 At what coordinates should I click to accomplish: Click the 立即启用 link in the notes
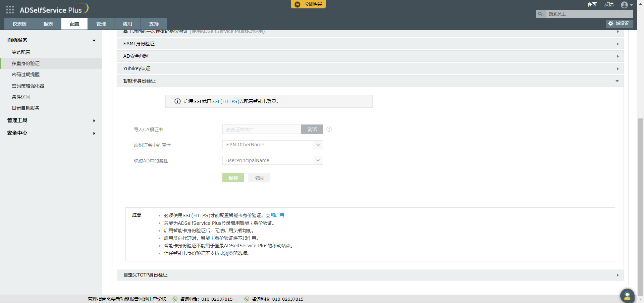(275, 215)
